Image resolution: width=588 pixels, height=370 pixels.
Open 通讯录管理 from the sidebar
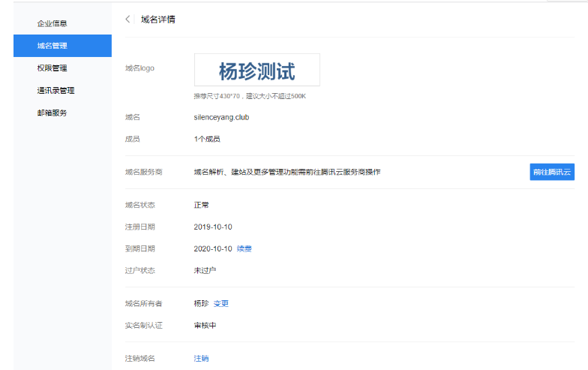[x=55, y=91]
